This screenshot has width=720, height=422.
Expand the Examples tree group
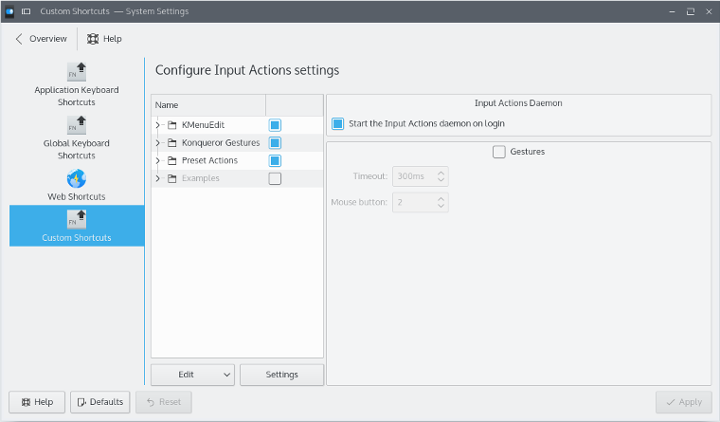158,179
